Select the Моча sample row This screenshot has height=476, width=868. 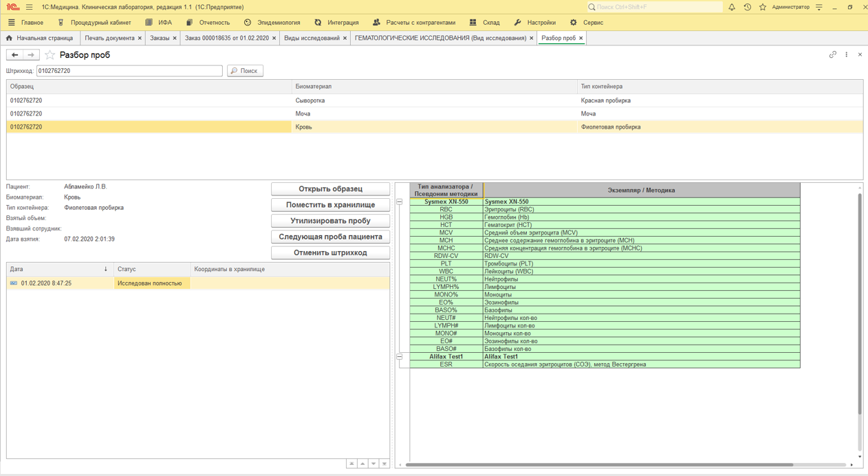tap(435, 113)
